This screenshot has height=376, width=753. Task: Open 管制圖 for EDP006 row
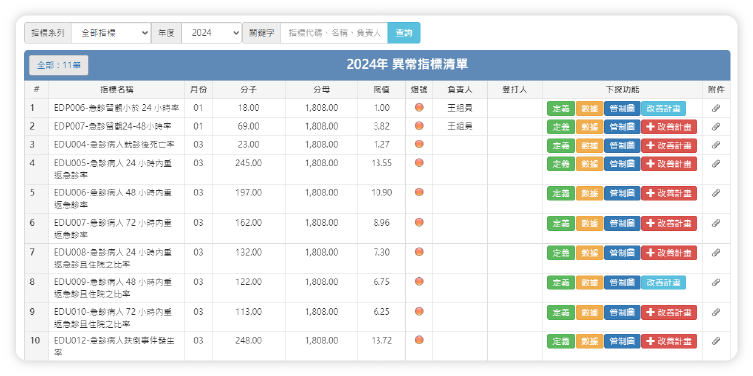622,109
